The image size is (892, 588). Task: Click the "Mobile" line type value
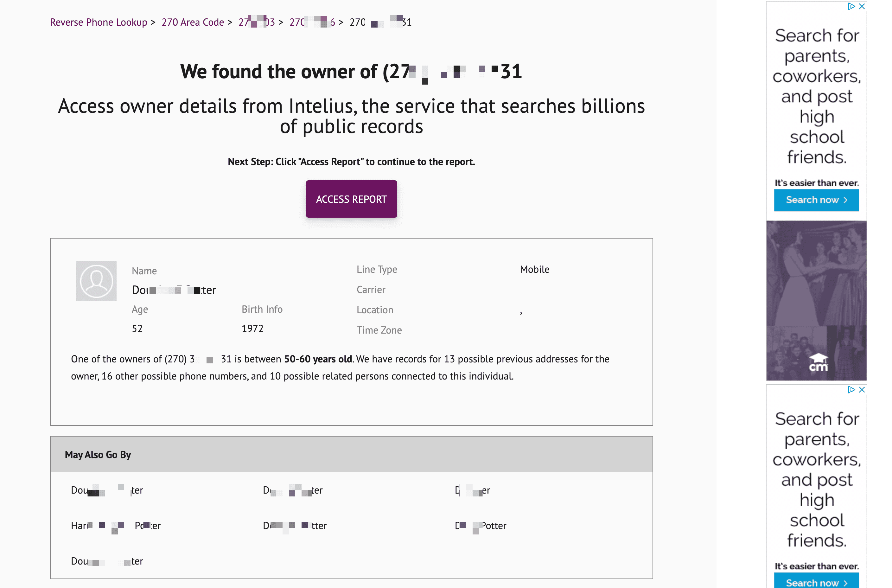point(534,269)
